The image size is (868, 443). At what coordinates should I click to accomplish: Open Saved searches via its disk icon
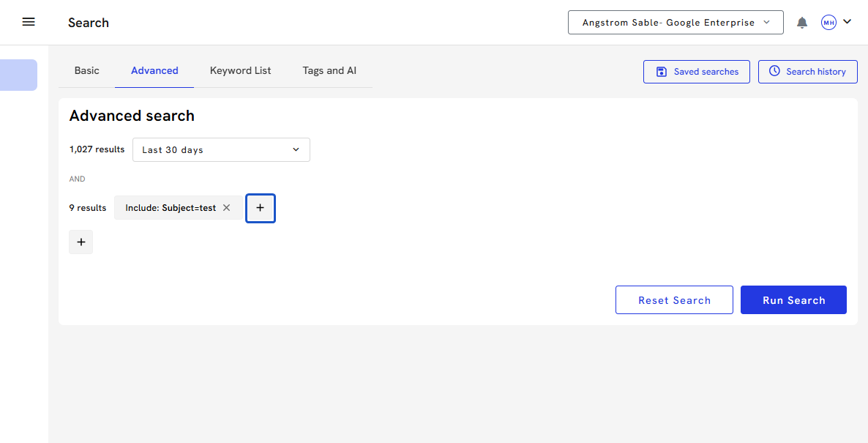(662, 72)
